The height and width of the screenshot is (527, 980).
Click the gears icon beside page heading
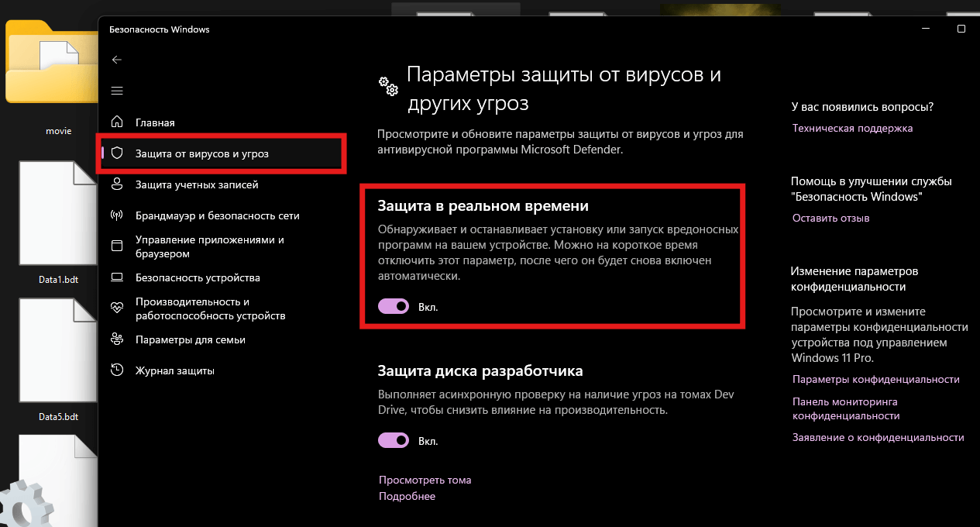(x=388, y=86)
